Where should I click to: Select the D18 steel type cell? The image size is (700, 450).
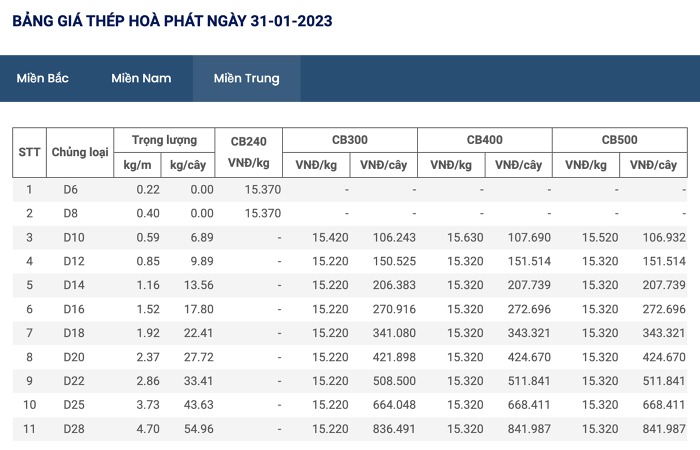coord(74,333)
